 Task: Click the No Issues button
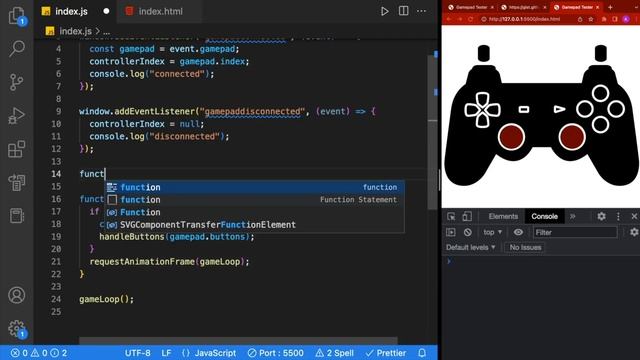click(x=525, y=247)
